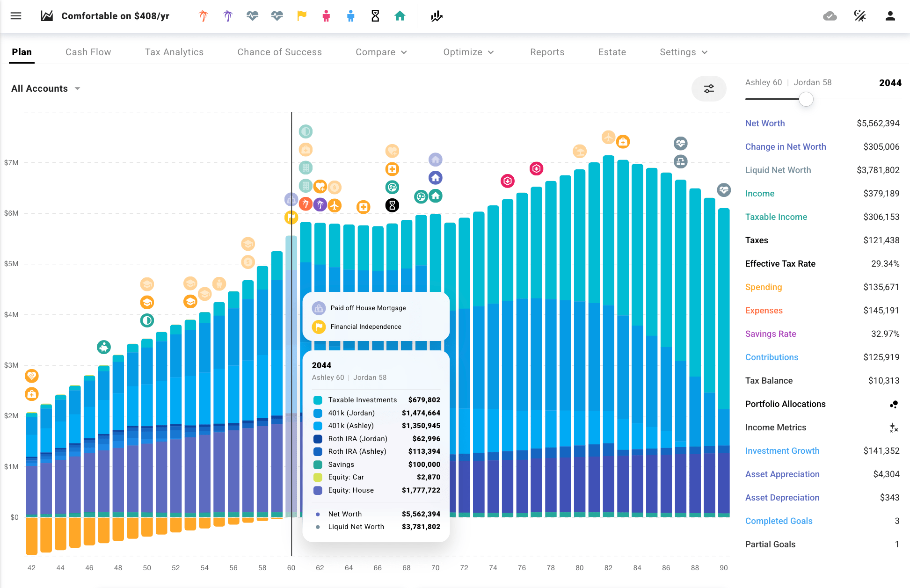The width and height of the screenshot is (910, 588).
Task: Click the hourglass icon in toolbar
Action: (375, 16)
